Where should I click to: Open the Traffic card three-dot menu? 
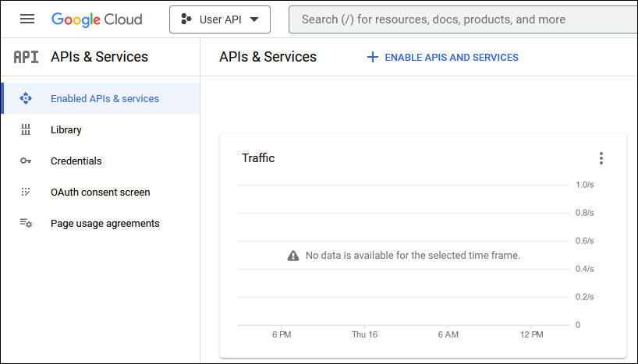pyautogui.click(x=601, y=158)
